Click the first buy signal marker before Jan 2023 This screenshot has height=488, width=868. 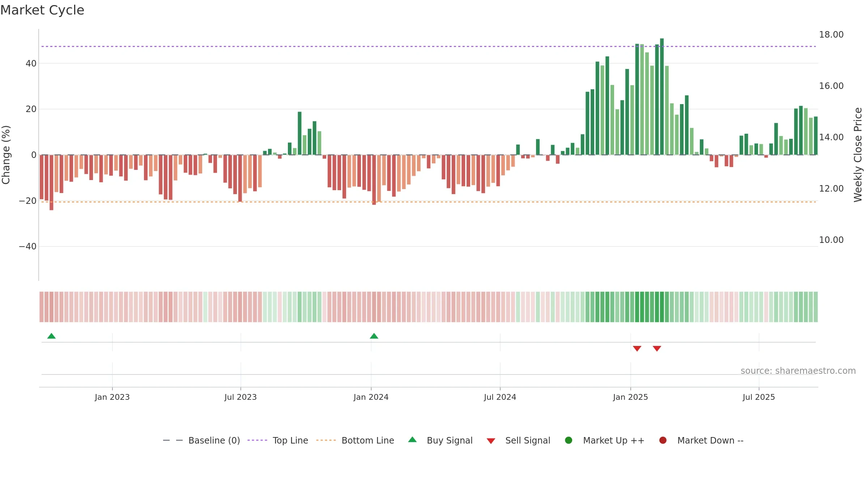click(51, 336)
